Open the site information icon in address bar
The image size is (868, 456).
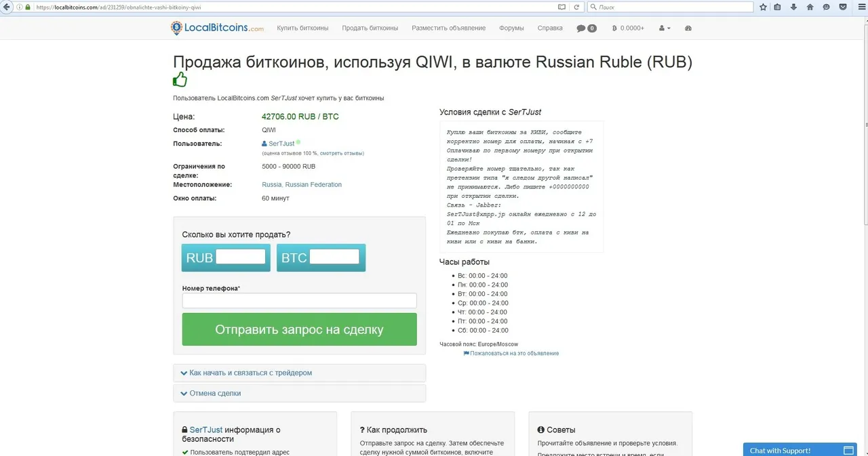pyautogui.click(x=18, y=7)
